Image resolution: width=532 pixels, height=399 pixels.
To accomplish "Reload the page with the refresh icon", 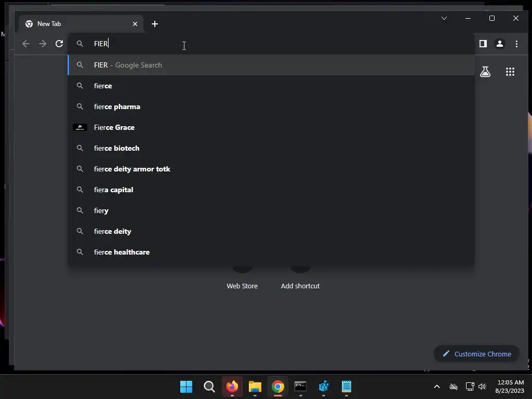I will coord(59,44).
